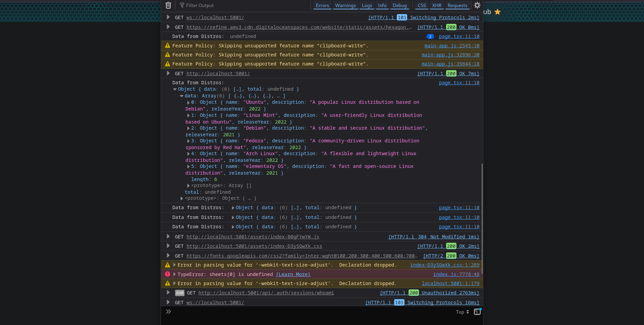Expand the index-B0qFYwYW.js request row
Screen dimensions: 644x325
click(x=168, y=236)
